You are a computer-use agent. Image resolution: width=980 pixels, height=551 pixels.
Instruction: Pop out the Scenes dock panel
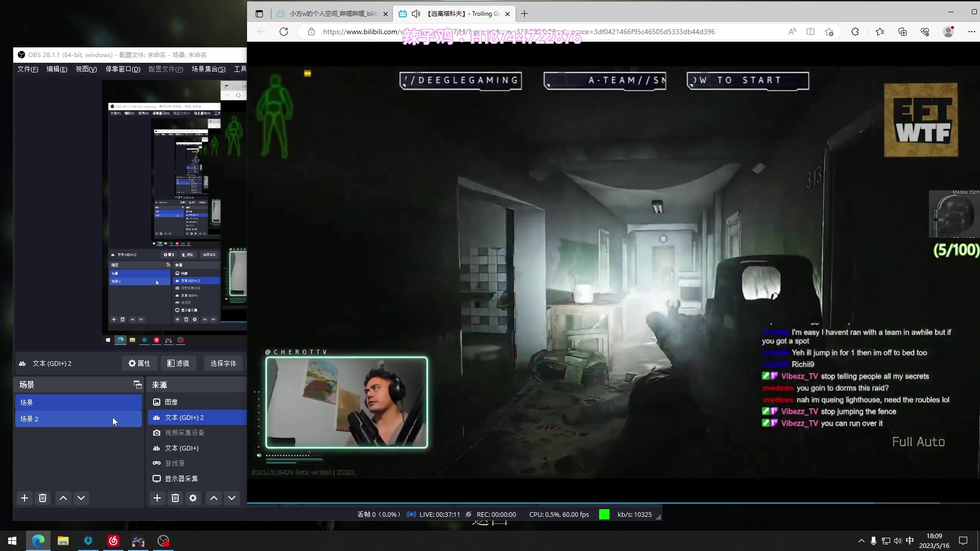(x=137, y=385)
